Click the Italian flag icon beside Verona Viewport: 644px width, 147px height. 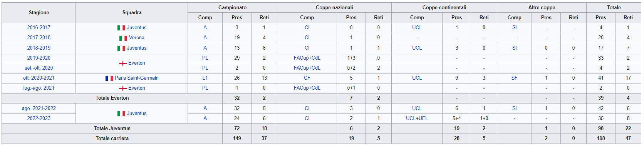(x=123, y=38)
